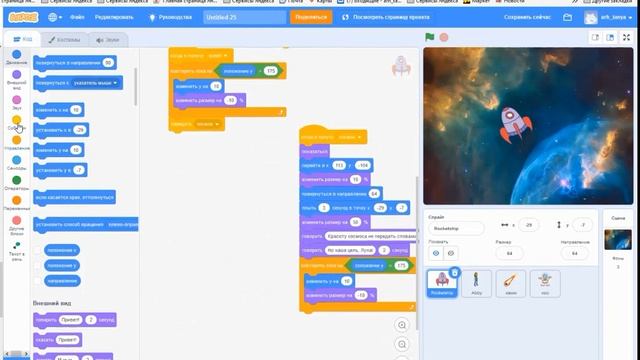The height and width of the screenshot is (360, 640).
Task: Show sprite with open eye toggle
Action: 436,253
